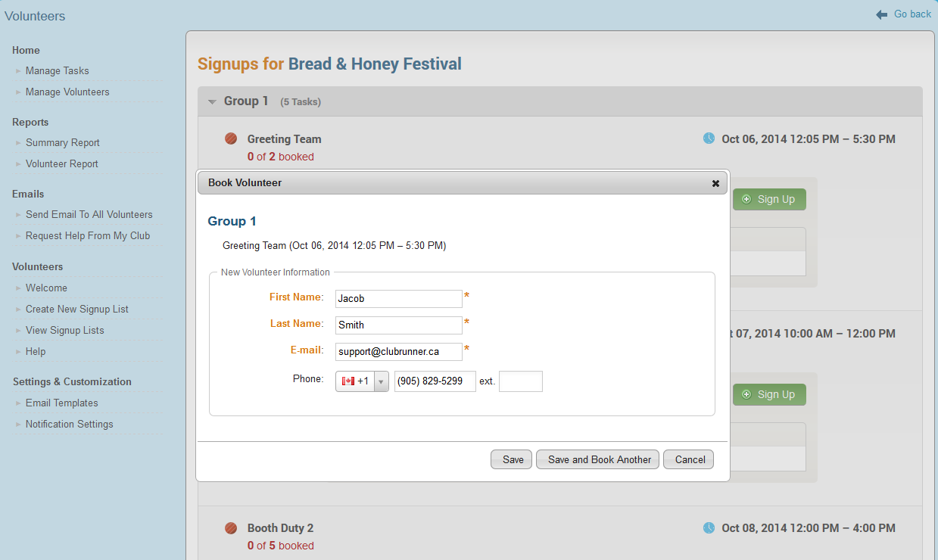Click the E-mail input field
Screen dimensions: 938x560
coord(398,352)
